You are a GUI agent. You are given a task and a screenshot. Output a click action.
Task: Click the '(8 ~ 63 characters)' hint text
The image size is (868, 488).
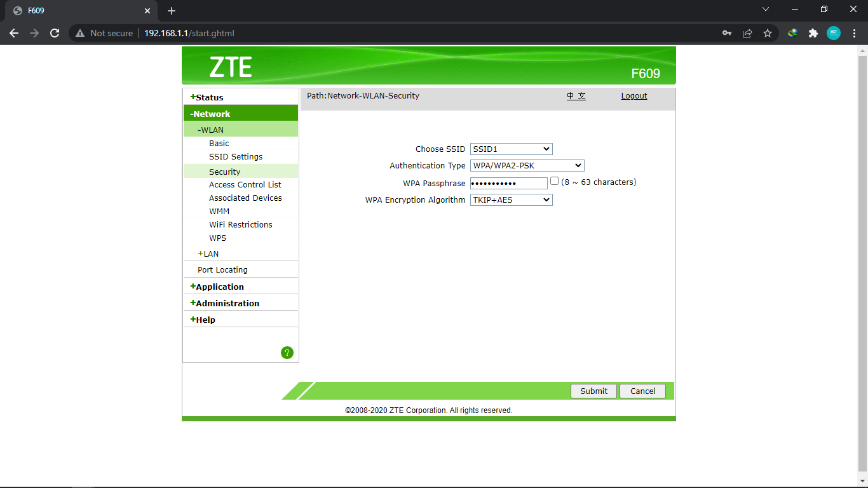point(599,182)
